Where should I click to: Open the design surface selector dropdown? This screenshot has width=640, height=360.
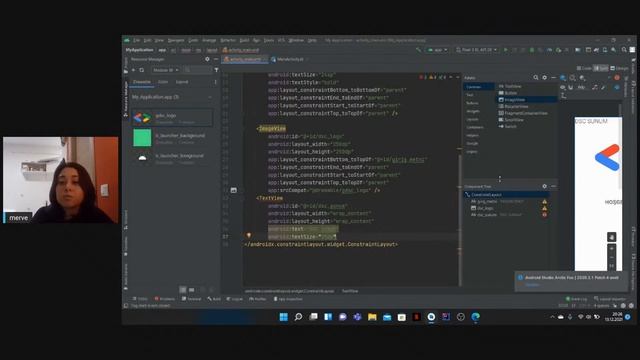(564, 78)
